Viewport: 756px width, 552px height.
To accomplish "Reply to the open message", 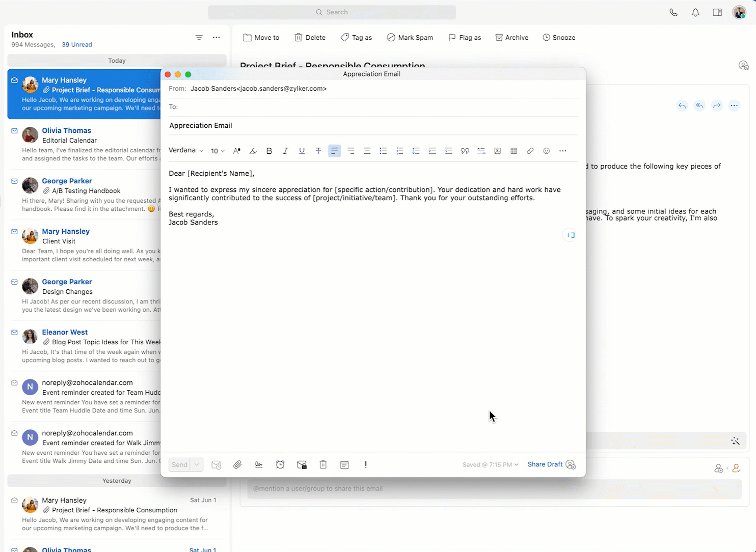I will (682, 106).
